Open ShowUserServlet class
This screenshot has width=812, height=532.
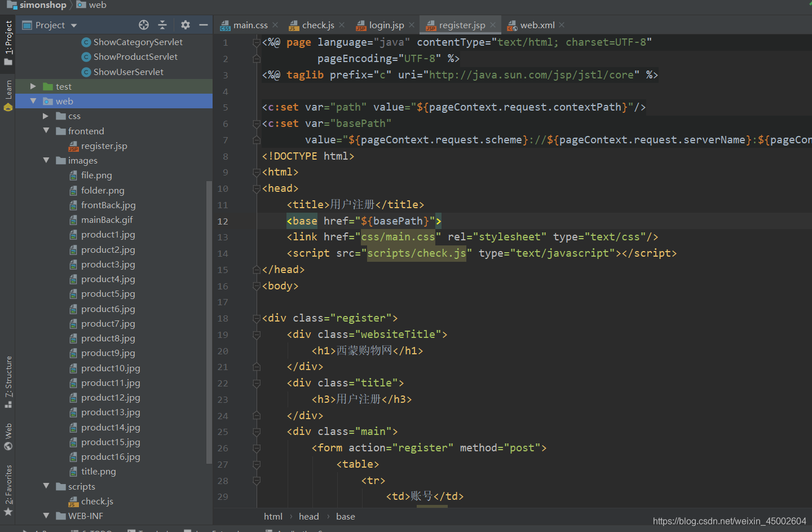coord(129,72)
